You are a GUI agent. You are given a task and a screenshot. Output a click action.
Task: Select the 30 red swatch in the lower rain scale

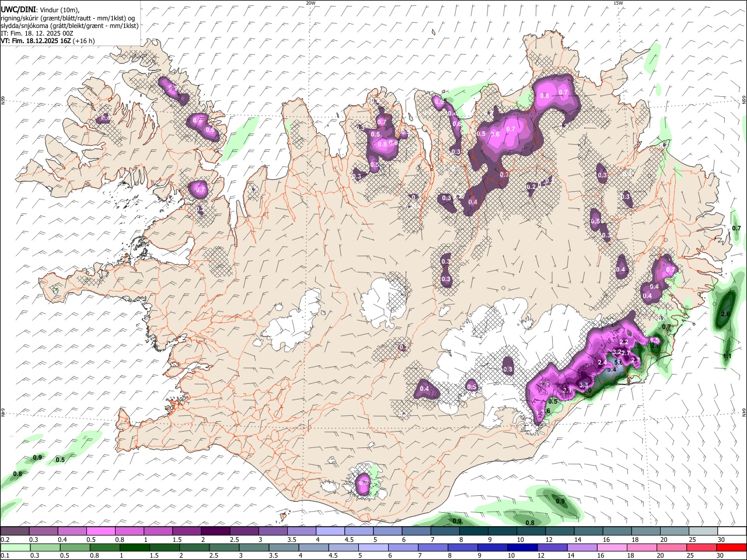coord(732,548)
